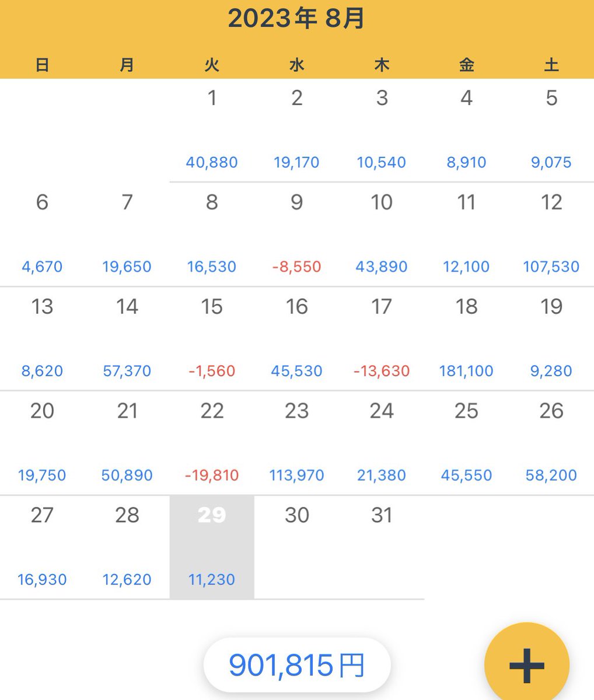This screenshot has width=594, height=700.
Task: Tap August 23 showing 113,970
Action: pyautogui.click(x=296, y=443)
